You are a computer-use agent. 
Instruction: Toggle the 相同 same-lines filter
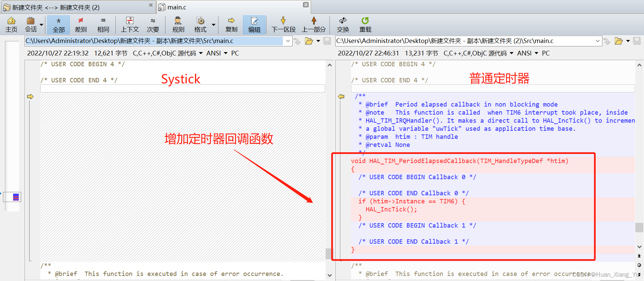pos(103,25)
